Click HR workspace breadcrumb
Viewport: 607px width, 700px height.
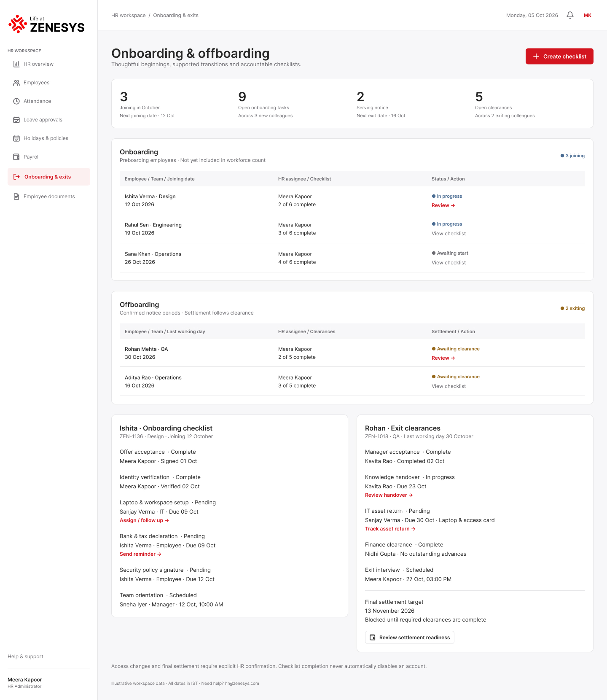point(129,15)
